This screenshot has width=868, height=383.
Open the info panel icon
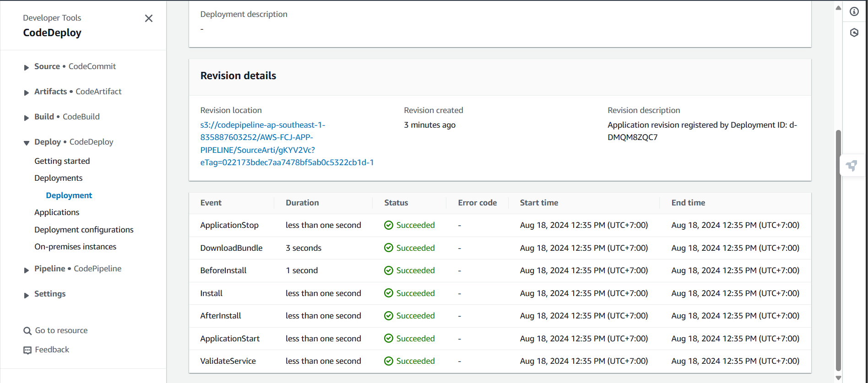[854, 11]
